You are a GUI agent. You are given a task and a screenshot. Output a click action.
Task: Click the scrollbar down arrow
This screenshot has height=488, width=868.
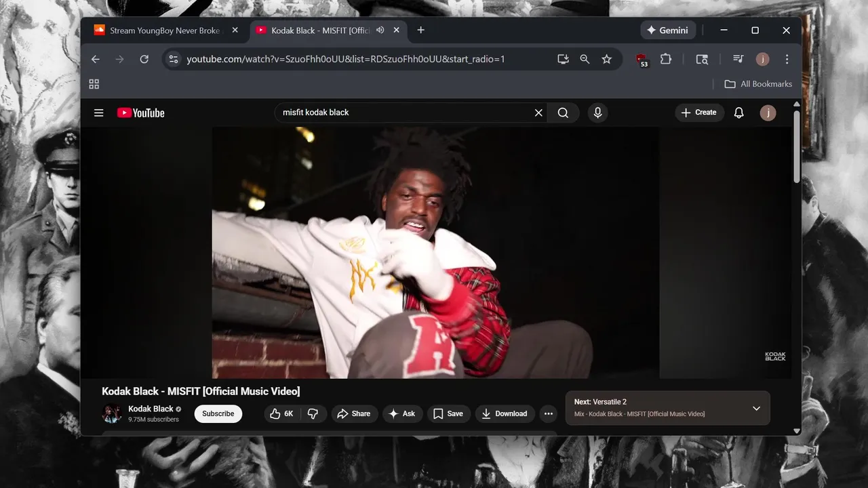click(797, 430)
